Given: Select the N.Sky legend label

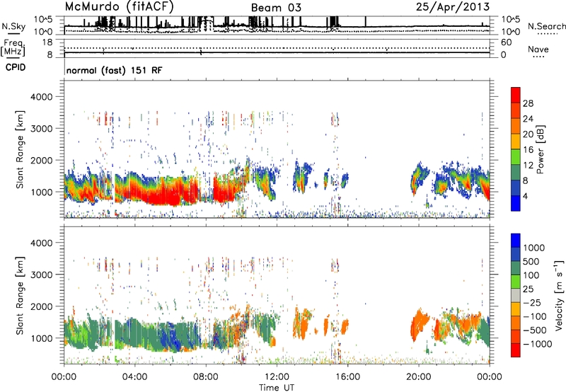Looking at the screenshot, I should pyautogui.click(x=13, y=26).
